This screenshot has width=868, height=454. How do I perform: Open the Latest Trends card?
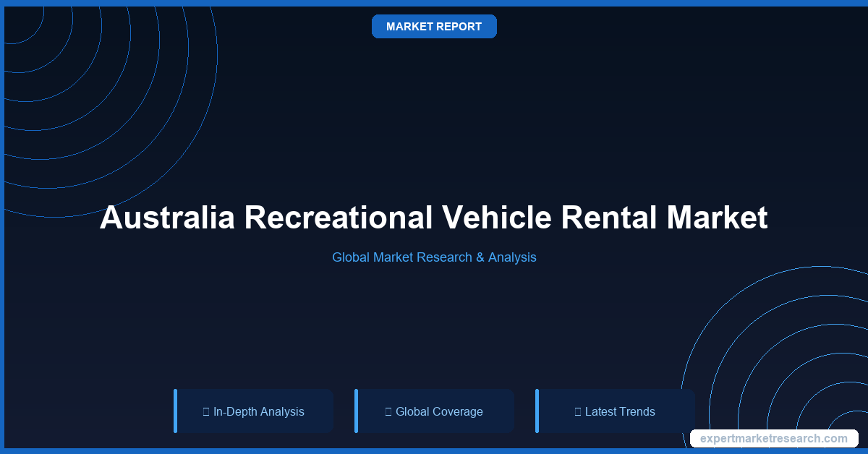616,411
